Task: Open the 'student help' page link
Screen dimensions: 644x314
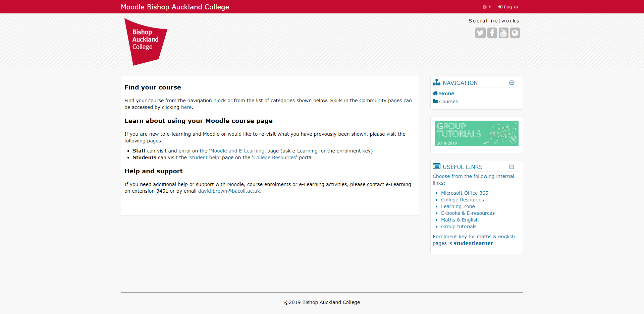Action: [204, 158]
